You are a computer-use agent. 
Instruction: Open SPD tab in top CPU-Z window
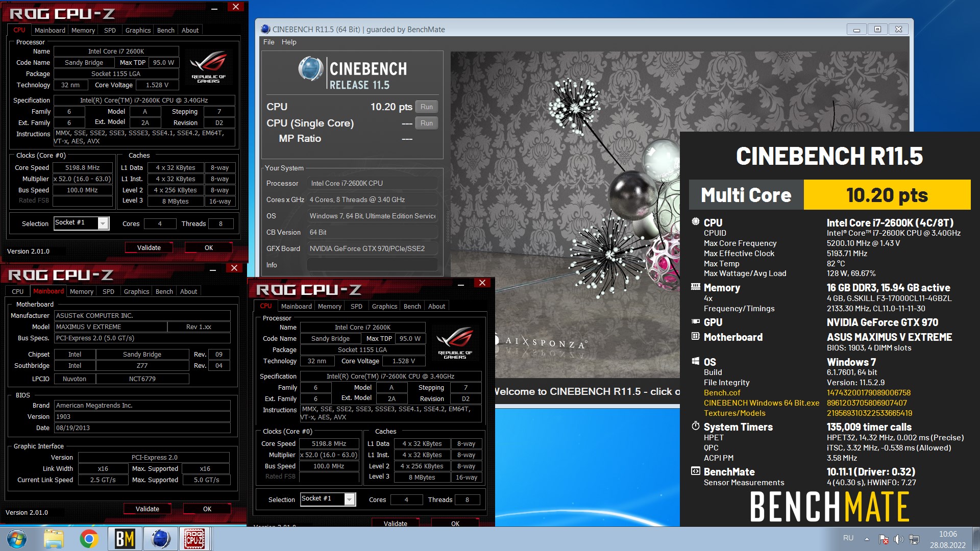tap(110, 30)
